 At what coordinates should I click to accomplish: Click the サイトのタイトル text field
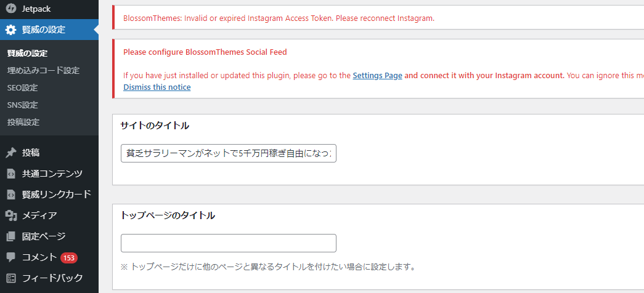pos(229,153)
